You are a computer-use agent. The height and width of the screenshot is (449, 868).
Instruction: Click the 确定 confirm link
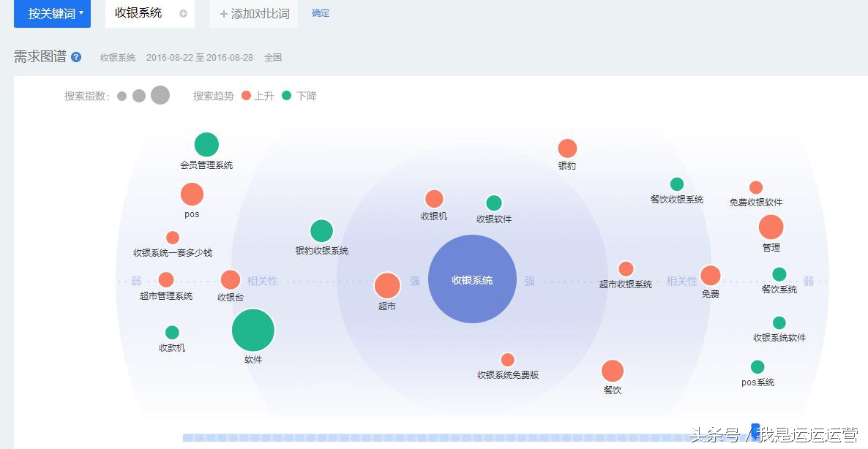(320, 13)
